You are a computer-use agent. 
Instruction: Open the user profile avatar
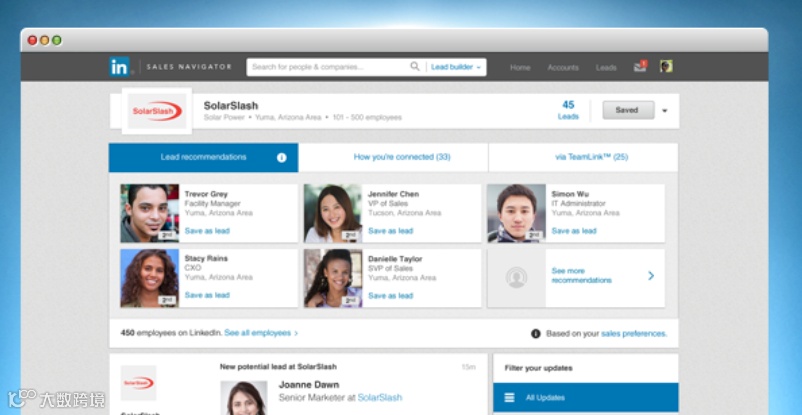click(666, 66)
